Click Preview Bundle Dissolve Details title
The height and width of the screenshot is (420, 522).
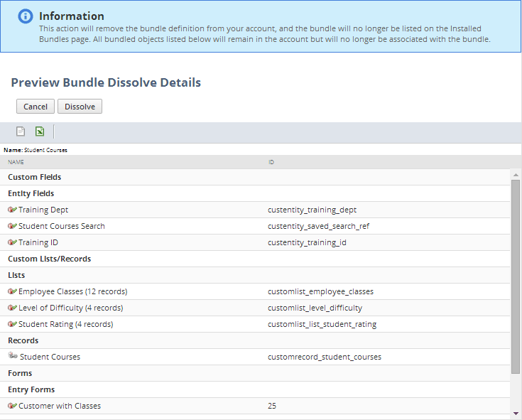coord(106,82)
